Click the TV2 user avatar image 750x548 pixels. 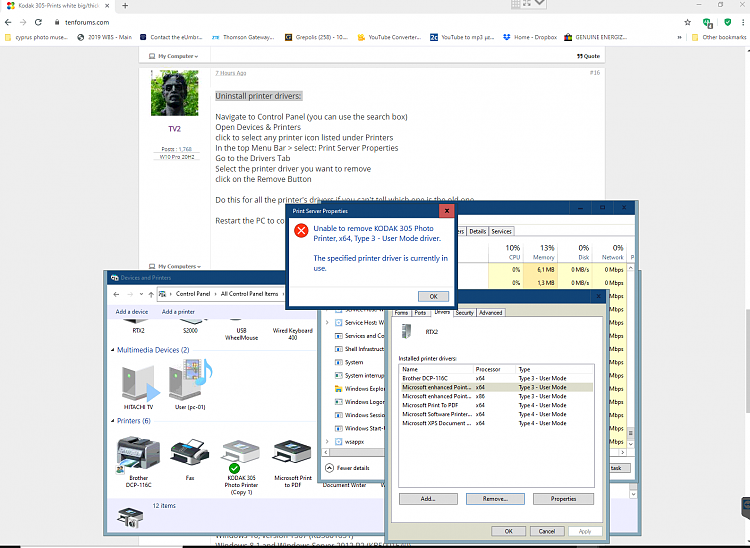175,93
